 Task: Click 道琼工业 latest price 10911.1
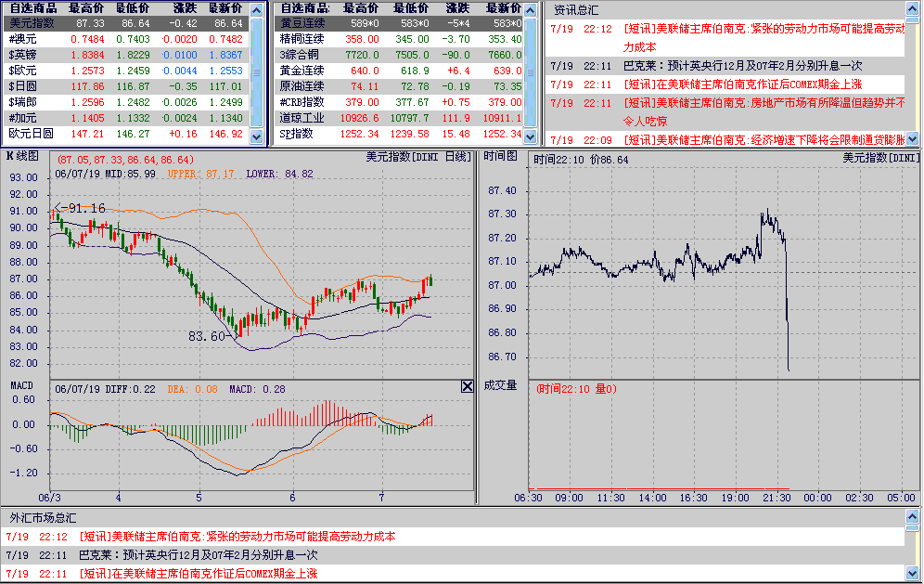coord(502,118)
